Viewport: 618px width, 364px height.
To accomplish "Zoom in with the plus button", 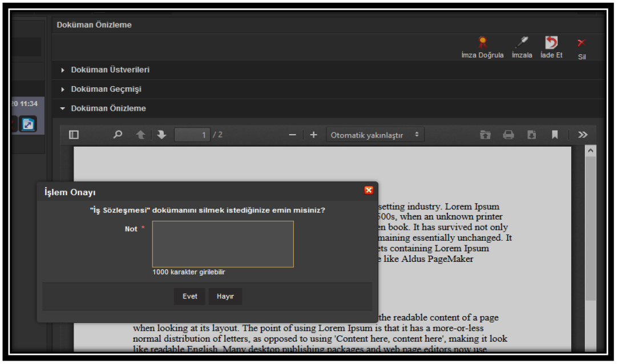I will coord(313,135).
